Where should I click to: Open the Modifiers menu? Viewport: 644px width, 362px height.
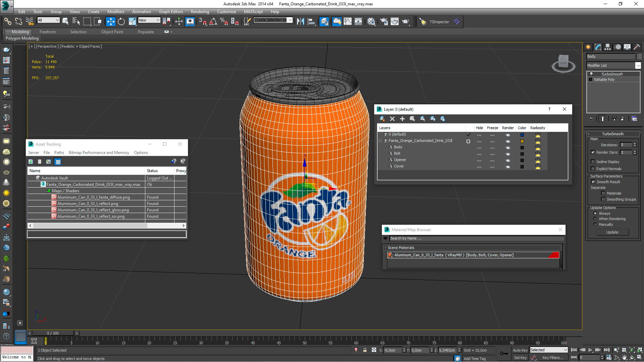click(115, 12)
